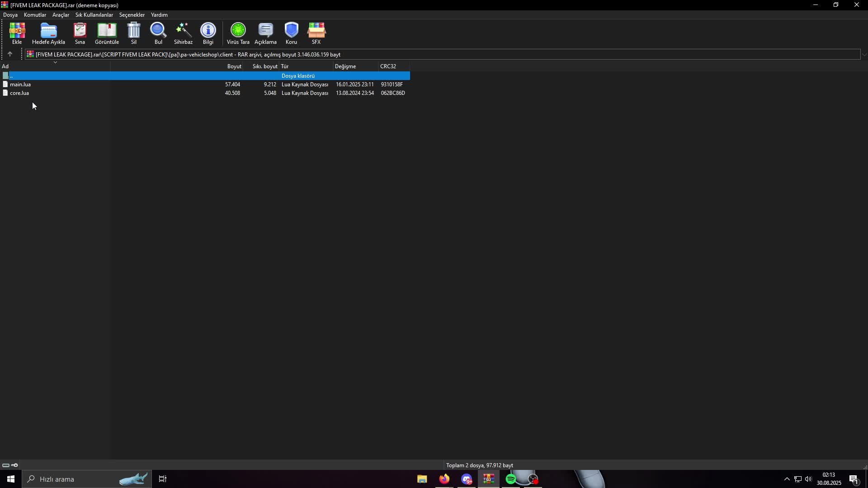Launch the Sihirbaz wizard icon
Image resolution: width=868 pixels, height=488 pixels.
[x=183, y=30]
